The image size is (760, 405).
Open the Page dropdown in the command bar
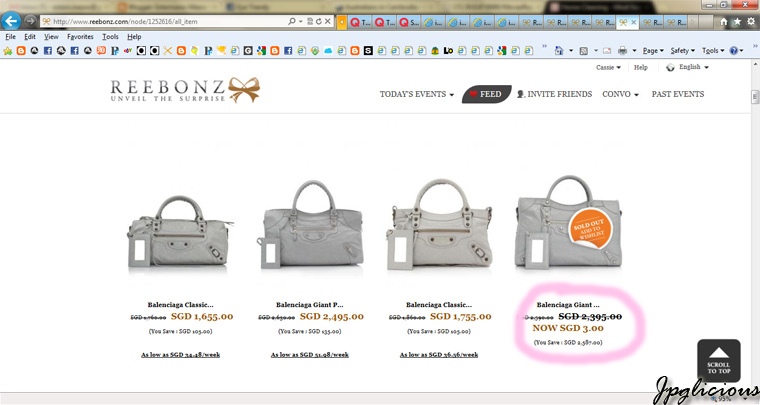coord(653,51)
